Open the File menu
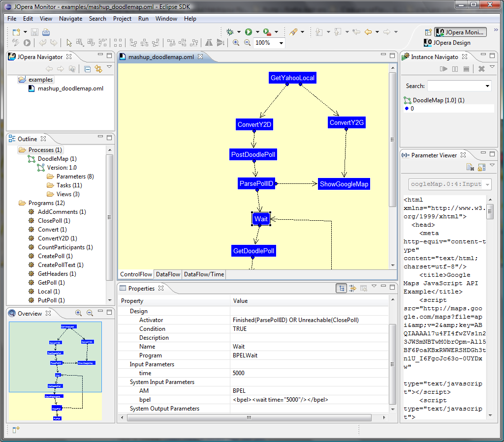This screenshot has height=442, width=504. click(12, 19)
